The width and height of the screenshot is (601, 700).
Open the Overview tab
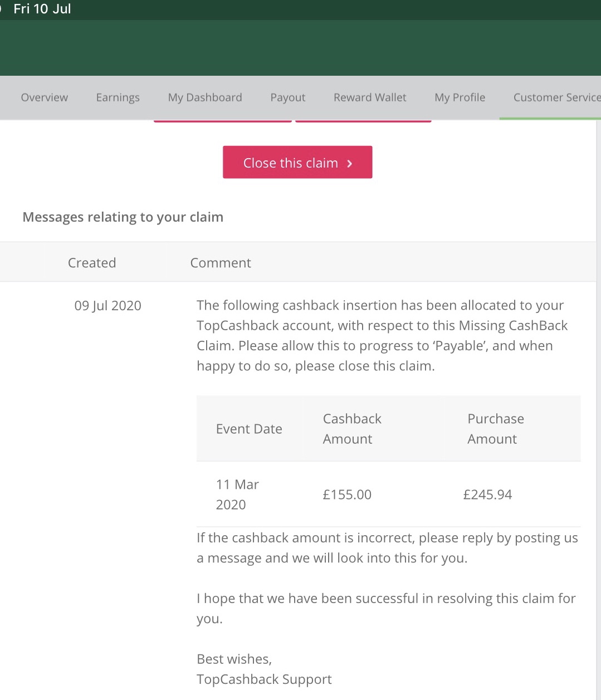[45, 97]
